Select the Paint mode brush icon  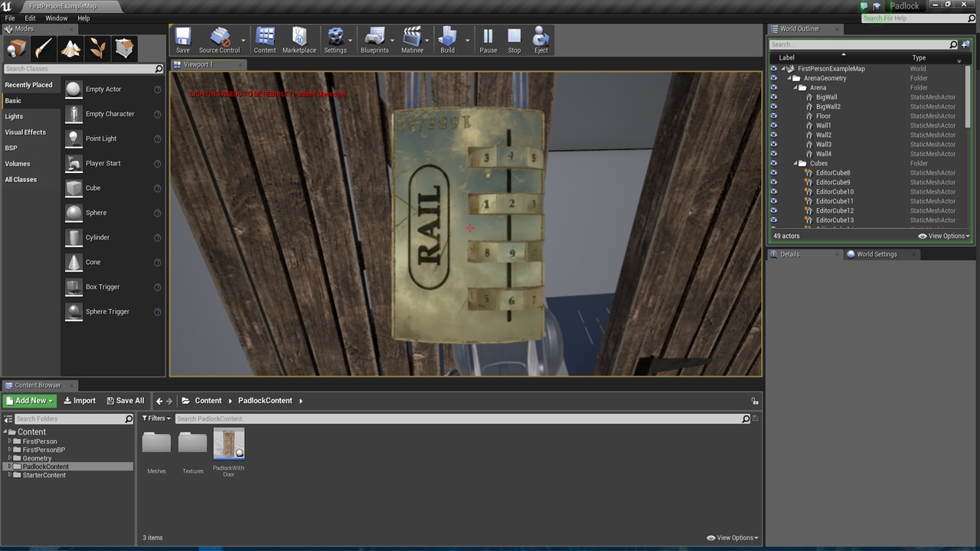[44, 48]
